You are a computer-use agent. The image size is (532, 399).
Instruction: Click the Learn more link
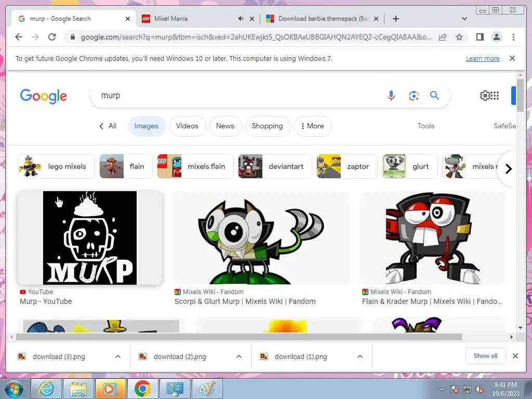[x=483, y=58]
